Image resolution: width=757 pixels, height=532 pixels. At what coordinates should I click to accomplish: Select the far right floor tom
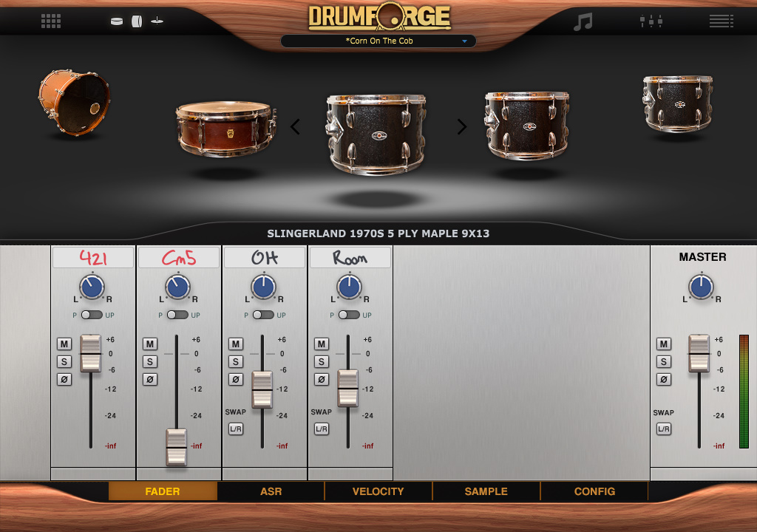click(x=677, y=103)
